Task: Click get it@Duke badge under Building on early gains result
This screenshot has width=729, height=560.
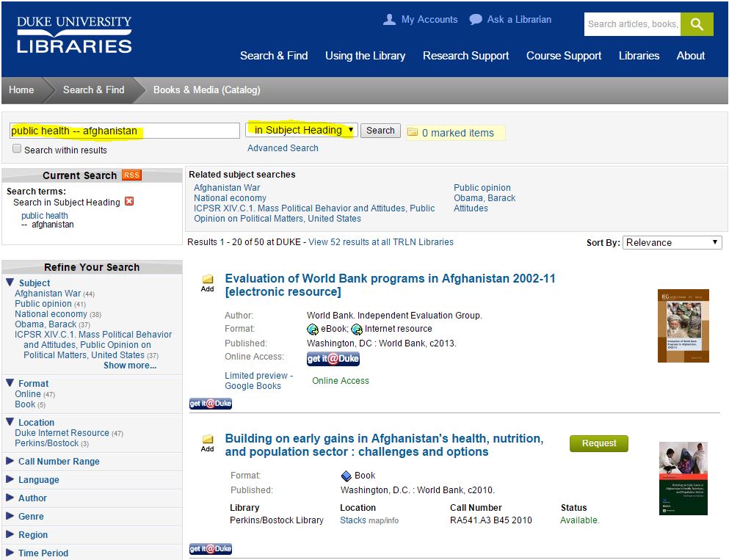Action: [x=211, y=549]
